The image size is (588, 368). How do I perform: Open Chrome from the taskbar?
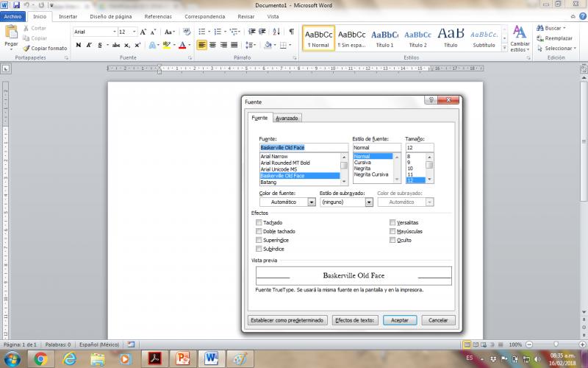pos(40,359)
